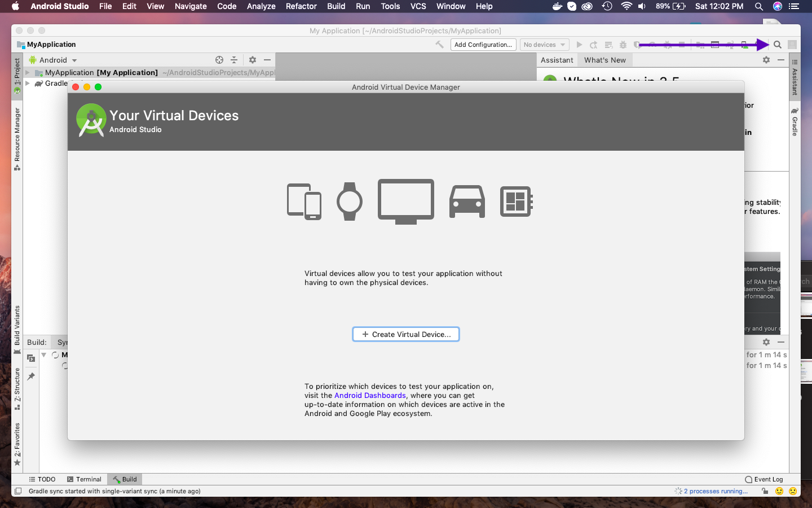Click the user account avatar icon
This screenshot has height=508, width=812.
point(792,45)
